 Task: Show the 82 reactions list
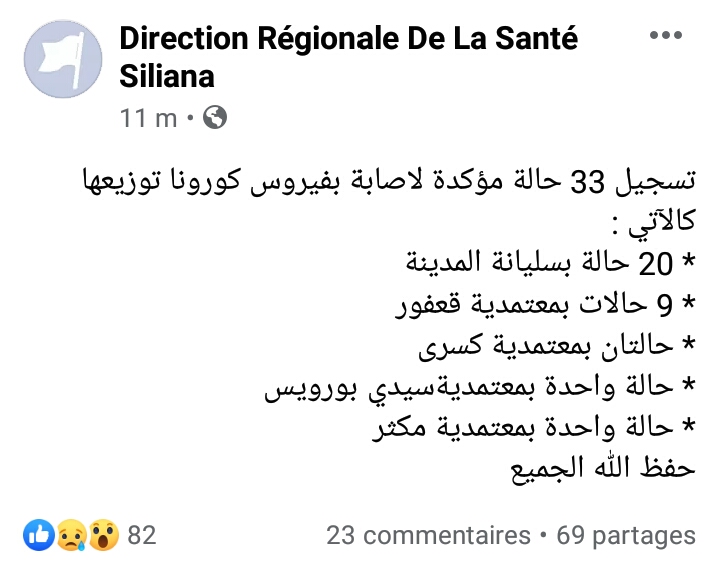coord(142,535)
